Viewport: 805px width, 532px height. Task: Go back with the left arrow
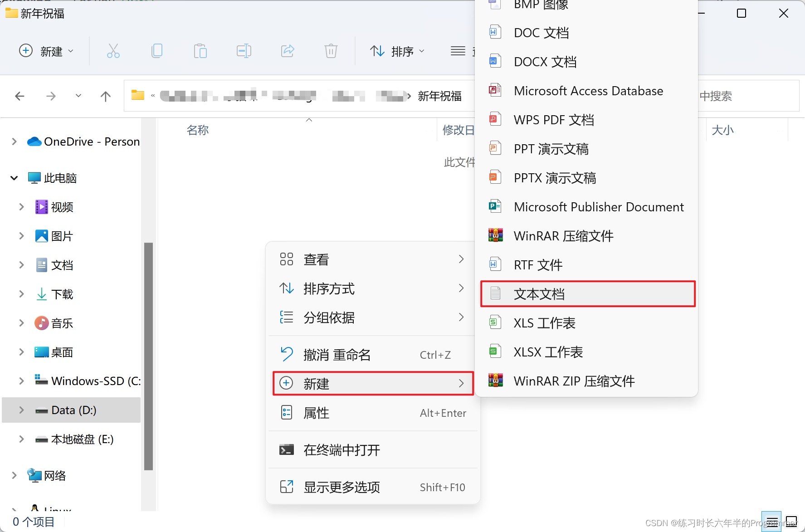tap(20, 96)
